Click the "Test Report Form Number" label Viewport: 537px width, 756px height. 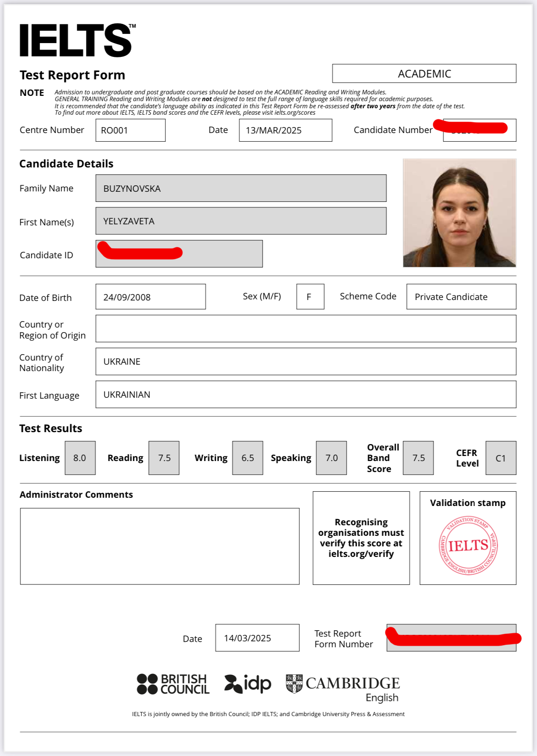coord(344,639)
